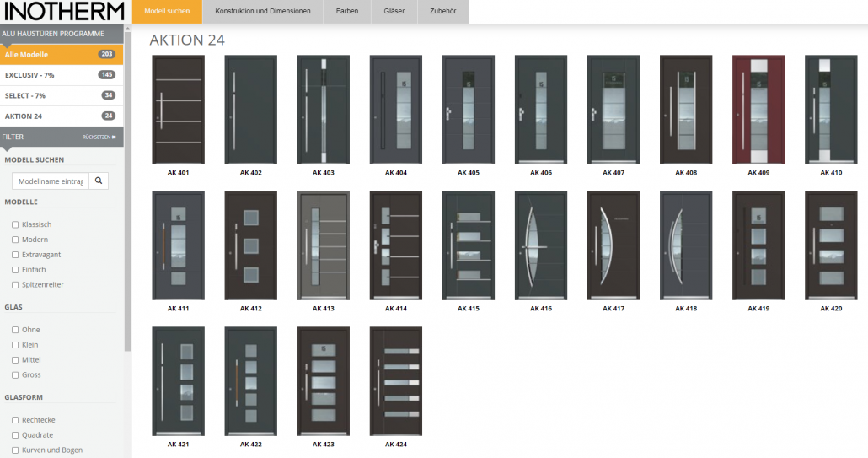Image resolution: width=868 pixels, height=458 pixels.
Task: Switch to the Gläser tab
Action: pyautogui.click(x=394, y=11)
